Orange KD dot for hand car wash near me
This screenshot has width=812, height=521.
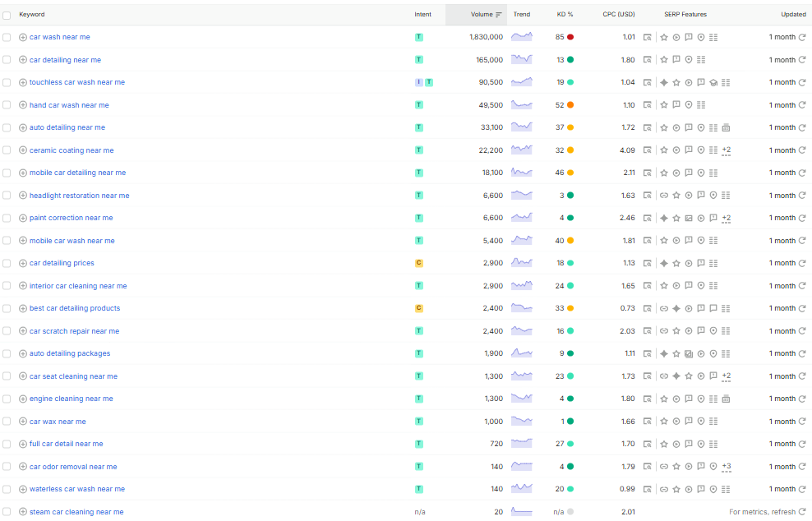tap(570, 105)
